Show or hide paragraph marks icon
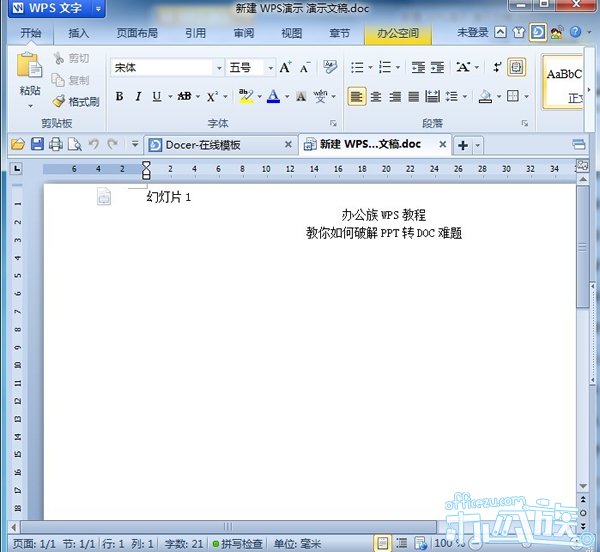The image size is (600, 552). point(497,68)
